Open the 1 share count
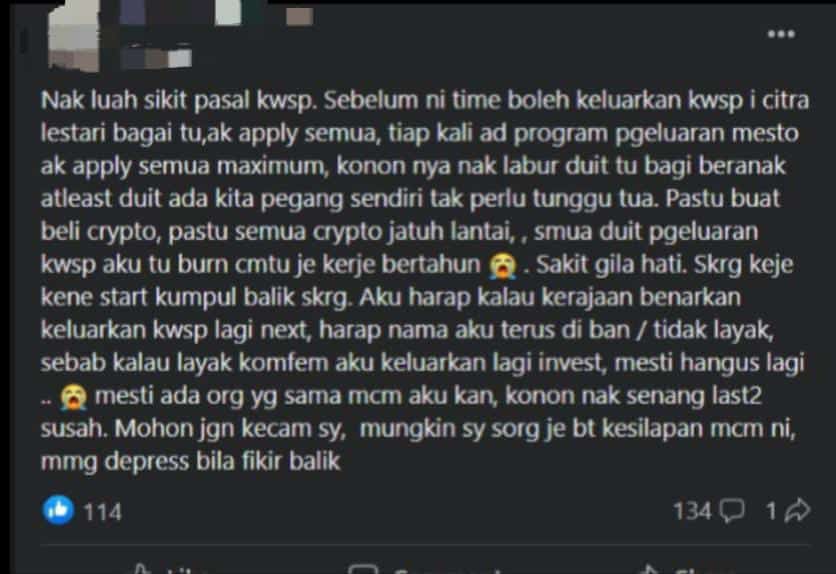Screen dimensions: 836x574 click(x=771, y=512)
